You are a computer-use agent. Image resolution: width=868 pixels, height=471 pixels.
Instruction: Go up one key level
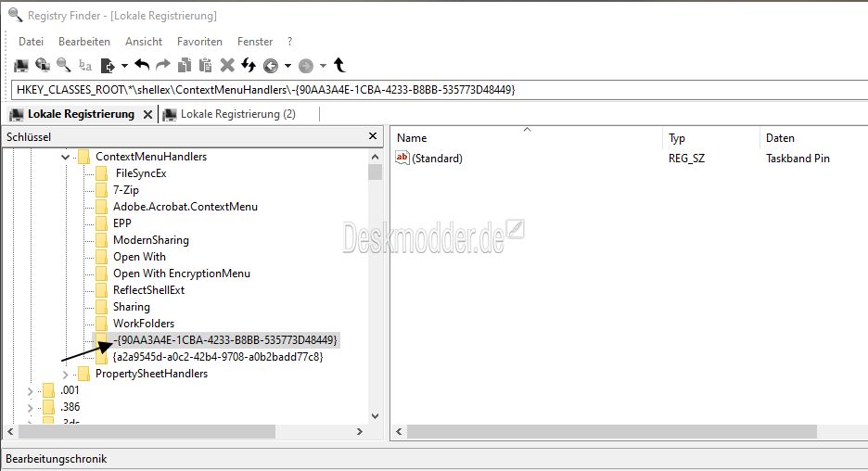tap(339, 65)
